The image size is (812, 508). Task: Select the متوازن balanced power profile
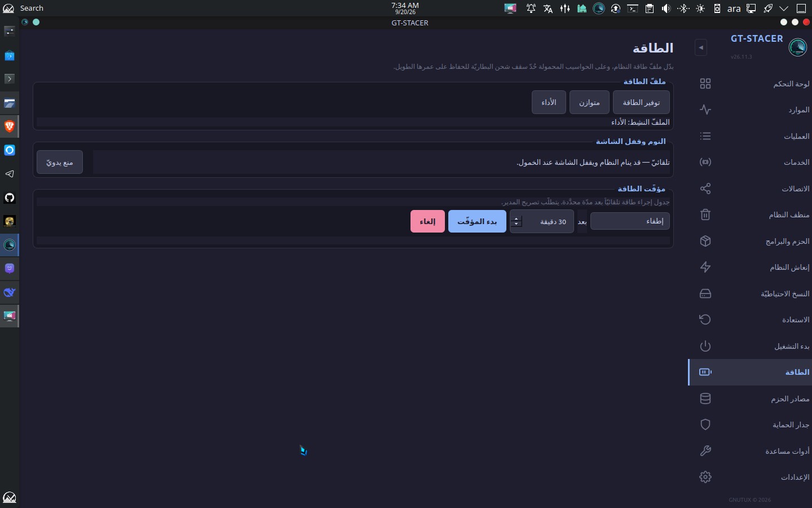coord(589,102)
